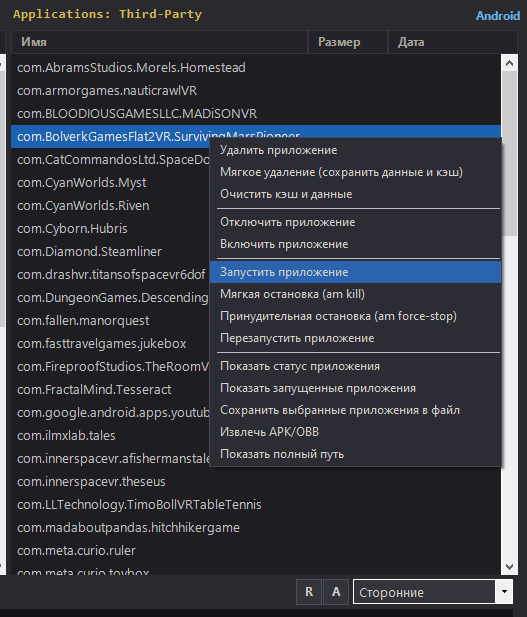Open the Сторонние filter dropdown arrow

[x=504, y=591]
